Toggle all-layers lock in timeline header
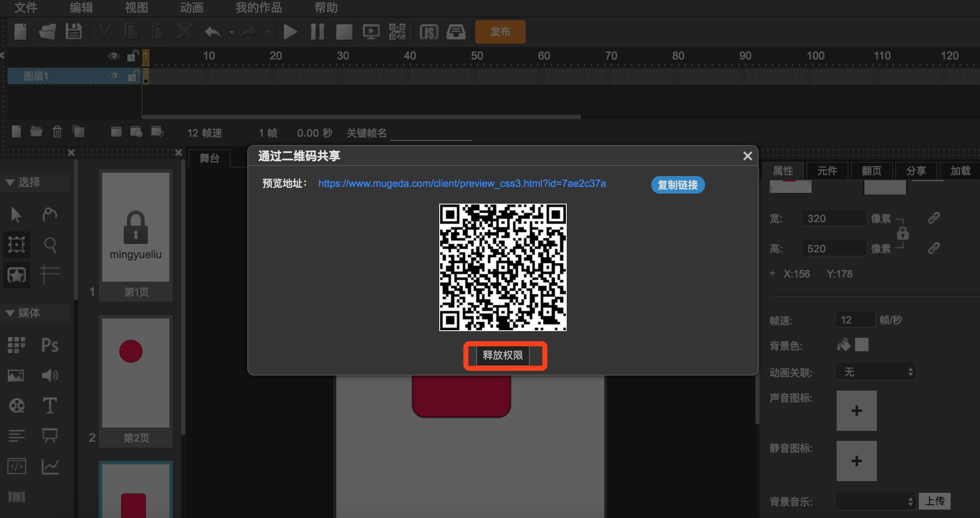The width and height of the screenshot is (980, 518). tap(133, 56)
